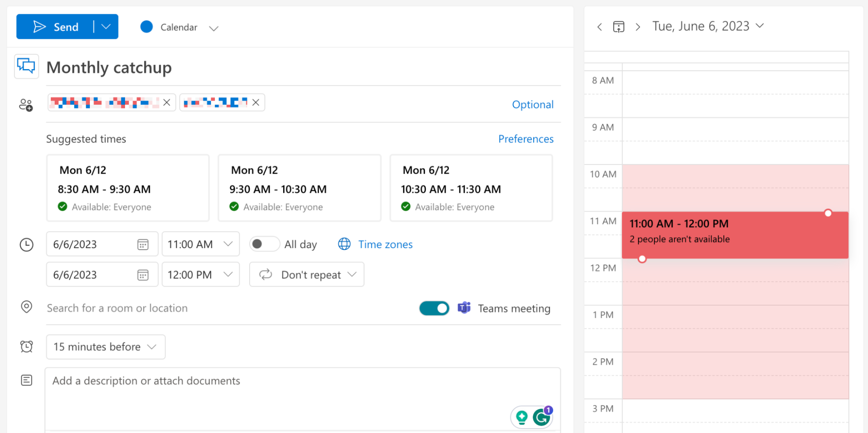Pick the 8:30 AM - 9:30 AM suggestion
Image resolution: width=868 pixels, height=433 pixels.
coord(128,188)
